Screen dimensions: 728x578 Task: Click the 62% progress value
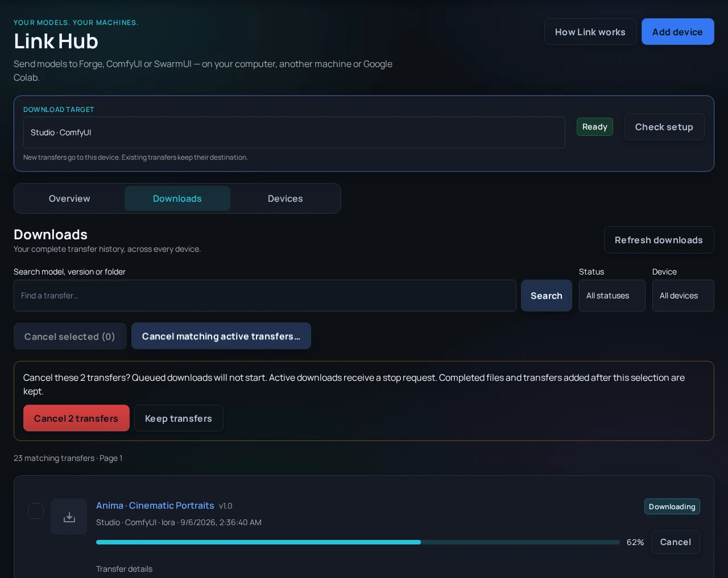[x=635, y=542]
